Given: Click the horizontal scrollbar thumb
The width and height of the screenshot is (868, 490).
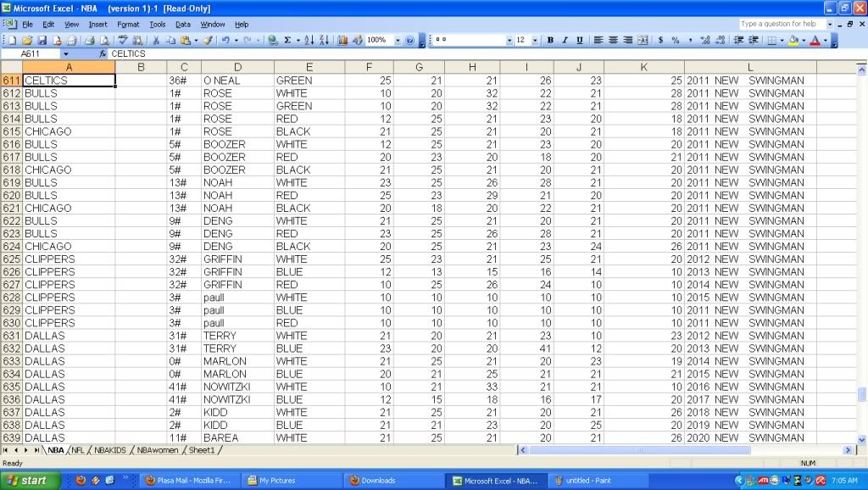Looking at the screenshot, I should [639, 450].
